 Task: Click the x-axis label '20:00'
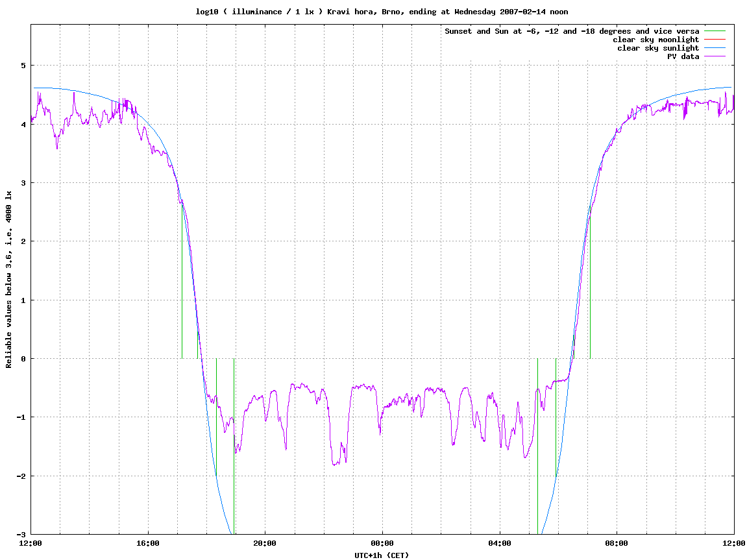tap(265, 543)
